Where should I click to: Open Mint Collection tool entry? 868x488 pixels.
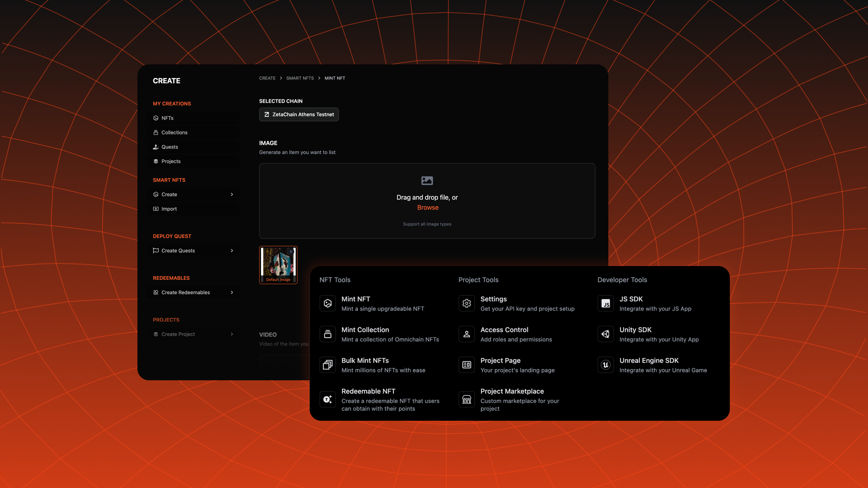pos(380,334)
